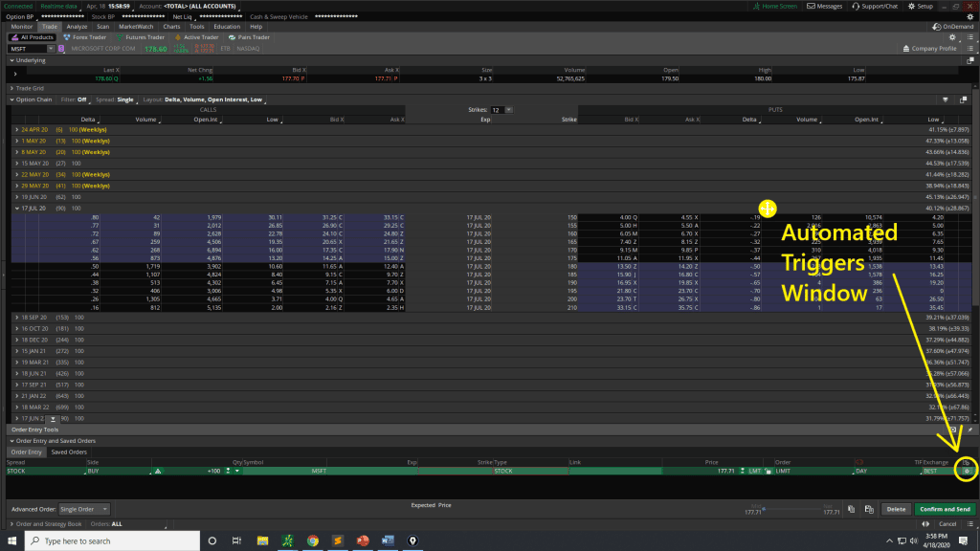Click the MSFT symbol input field
This screenshot has height=551, width=980.
(26, 48)
